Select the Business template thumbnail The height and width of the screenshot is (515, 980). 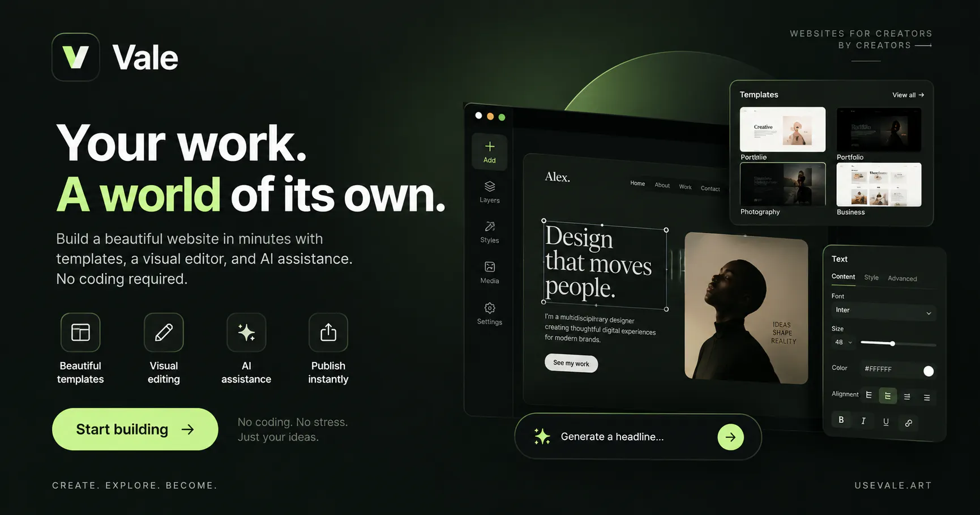coord(879,185)
